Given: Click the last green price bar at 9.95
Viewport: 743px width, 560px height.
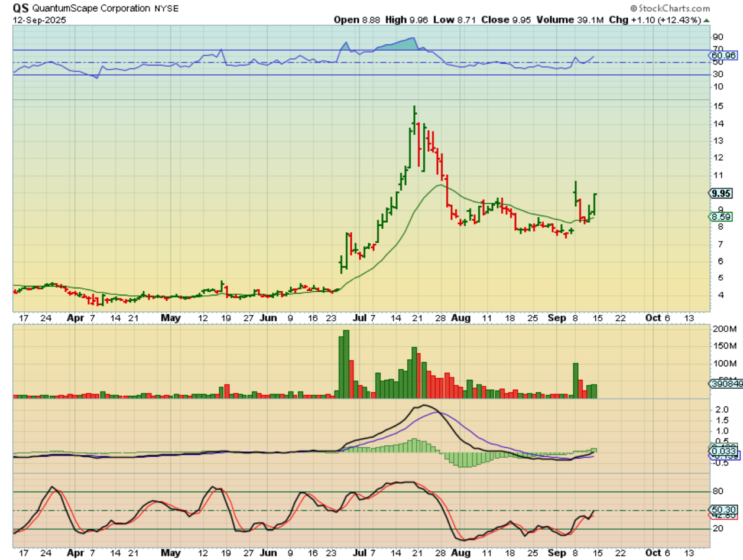Looking at the screenshot, I should (x=594, y=204).
